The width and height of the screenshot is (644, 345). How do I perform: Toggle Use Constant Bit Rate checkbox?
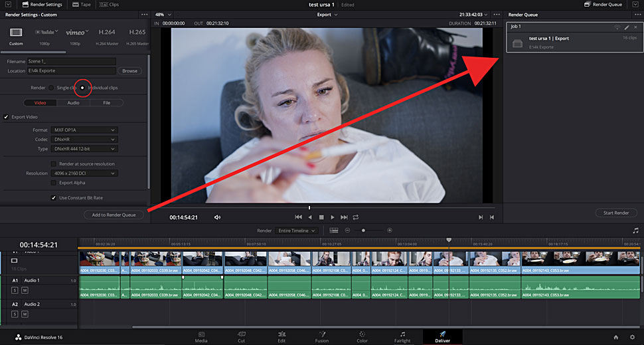pyautogui.click(x=53, y=198)
